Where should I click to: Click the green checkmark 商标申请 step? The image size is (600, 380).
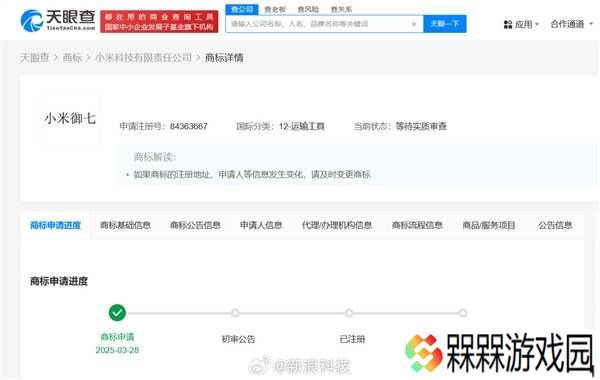tap(117, 313)
